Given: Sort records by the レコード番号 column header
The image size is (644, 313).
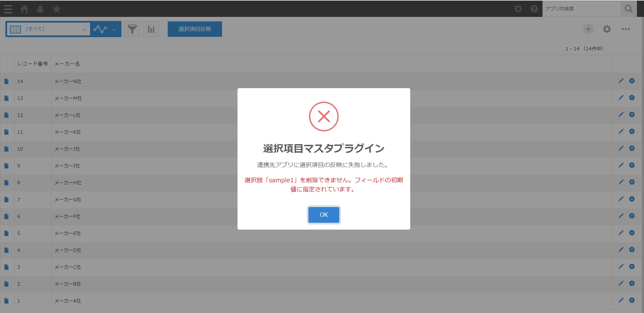Looking at the screenshot, I should pyautogui.click(x=32, y=64).
